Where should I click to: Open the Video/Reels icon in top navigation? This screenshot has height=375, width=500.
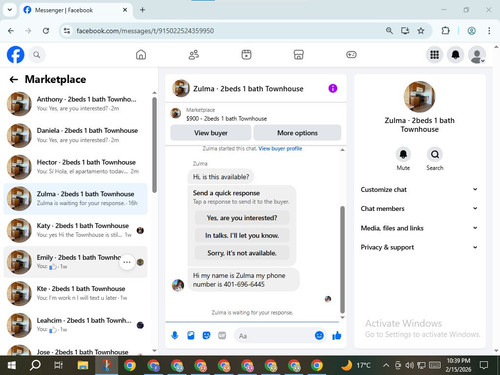click(x=246, y=55)
